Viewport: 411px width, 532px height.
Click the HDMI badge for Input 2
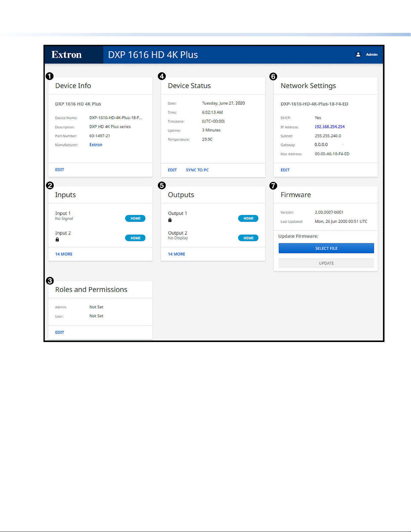pyautogui.click(x=136, y=238)
